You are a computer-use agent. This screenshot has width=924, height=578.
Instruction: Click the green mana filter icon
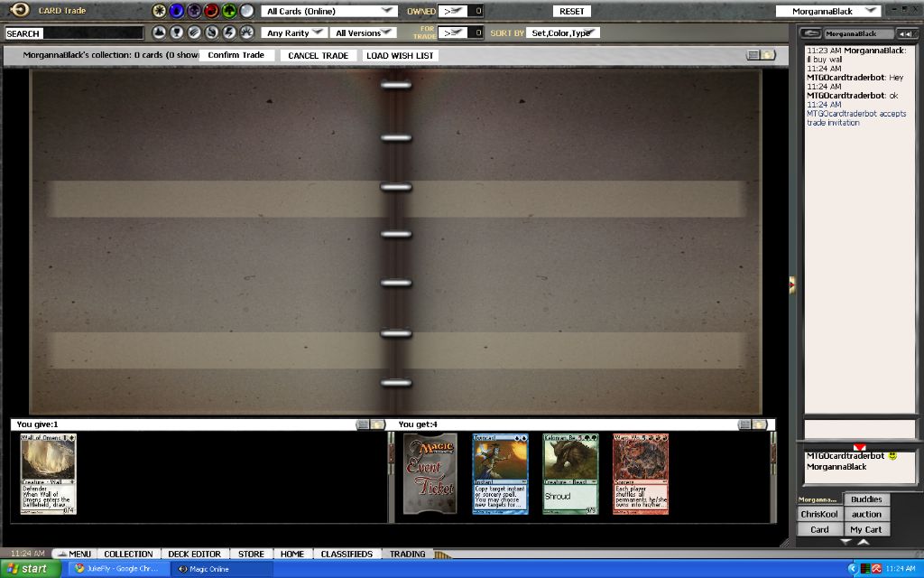228,11
